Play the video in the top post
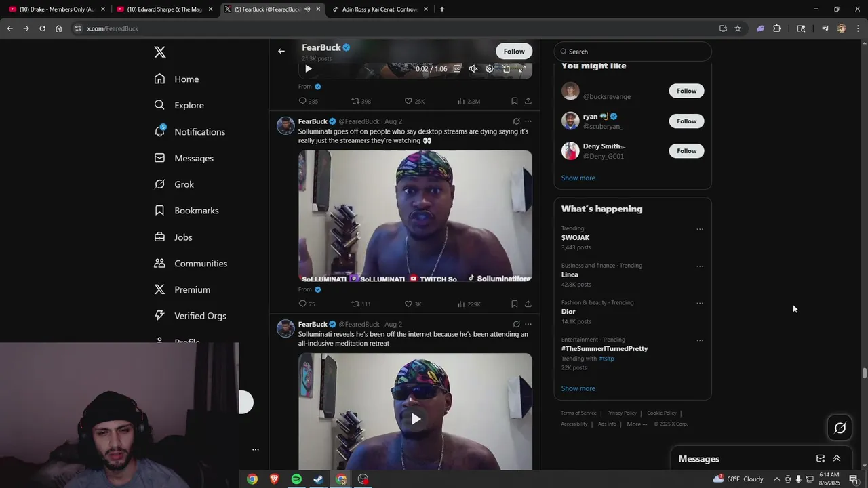 [x=309, y=68]
